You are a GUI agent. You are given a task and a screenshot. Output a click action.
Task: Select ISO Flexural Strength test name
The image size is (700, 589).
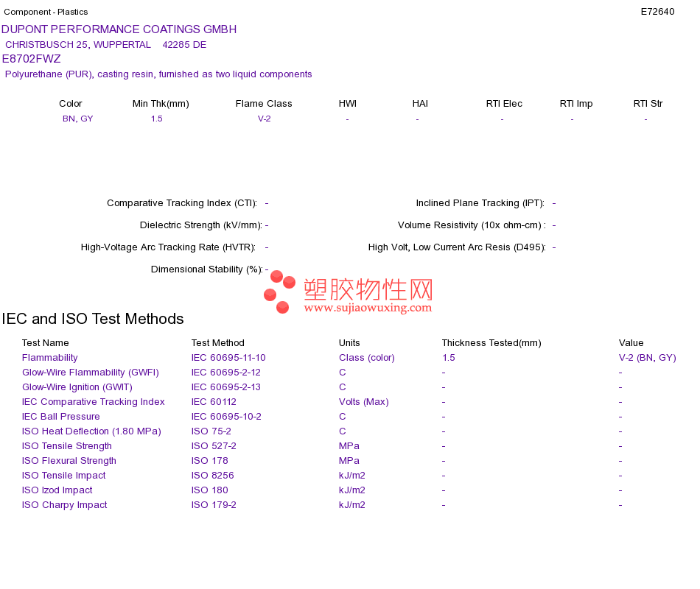point(69,461)
